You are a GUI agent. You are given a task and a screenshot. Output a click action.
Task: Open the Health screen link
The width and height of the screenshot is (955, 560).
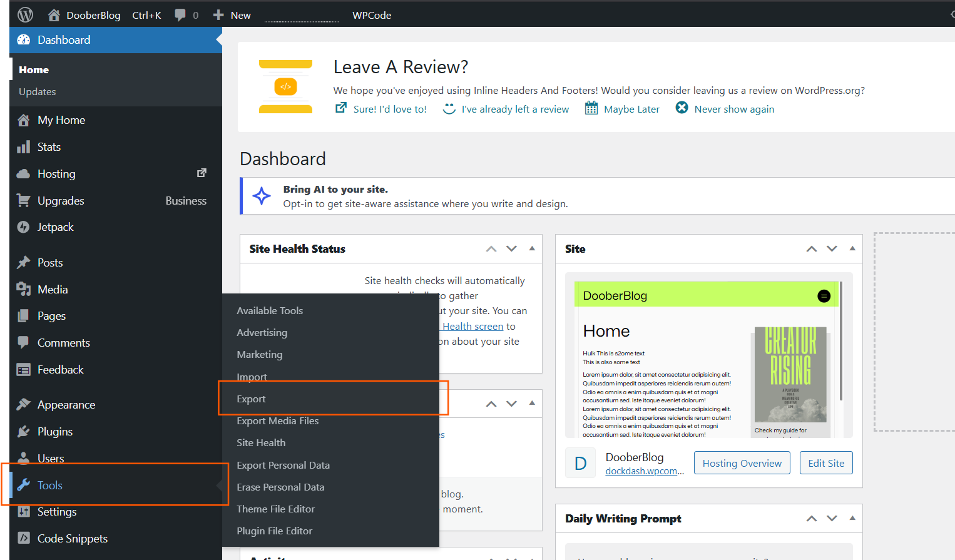tap(472, 327)
